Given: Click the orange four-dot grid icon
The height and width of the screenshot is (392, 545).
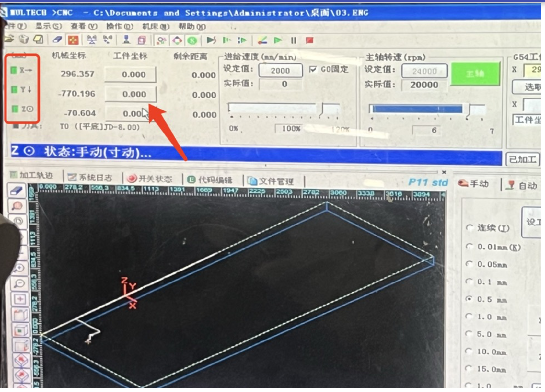Looking at the screenshot, I should click(x=73, y=40).
